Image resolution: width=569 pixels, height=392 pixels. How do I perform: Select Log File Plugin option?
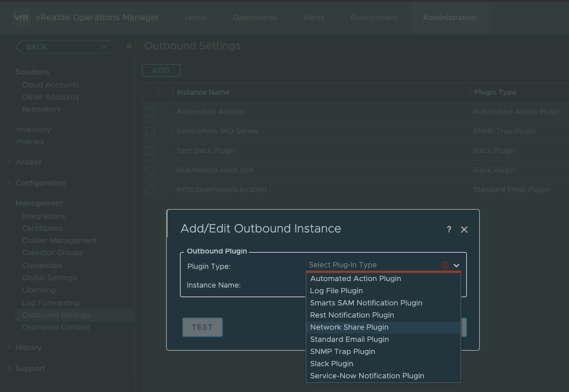coord(384,291)
